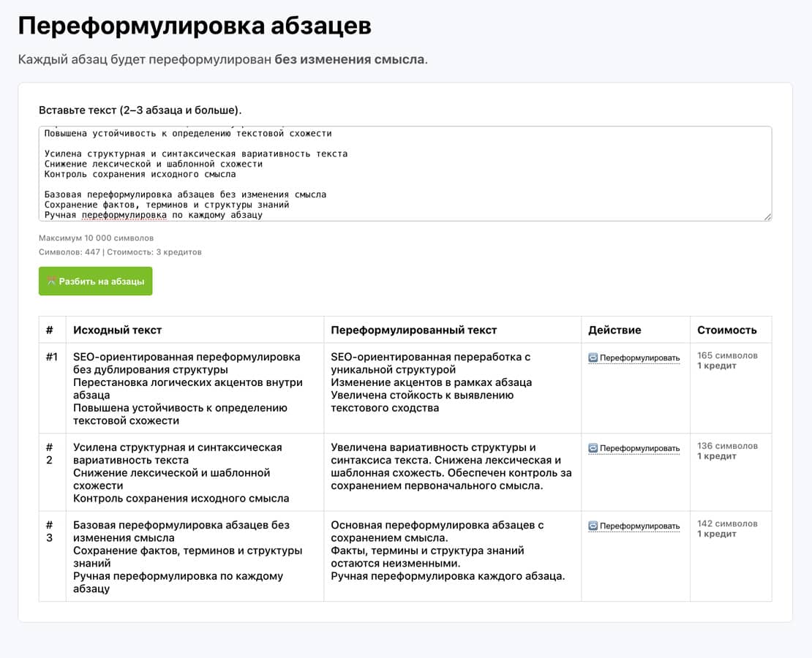Click the "Стоимость" column header
The height and width of the screenshot is (658, 812).
click(726, 330)
